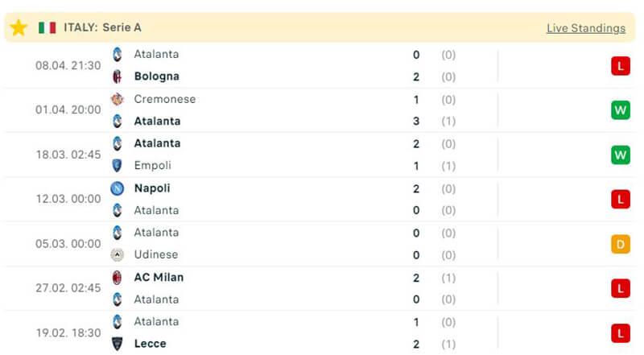644x355 pixels.
Task: Click the Empoli club crest
Action: (x=118, y=166)
